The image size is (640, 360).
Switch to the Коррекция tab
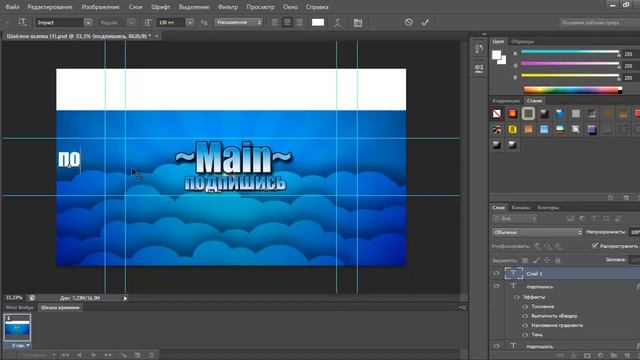506,101
